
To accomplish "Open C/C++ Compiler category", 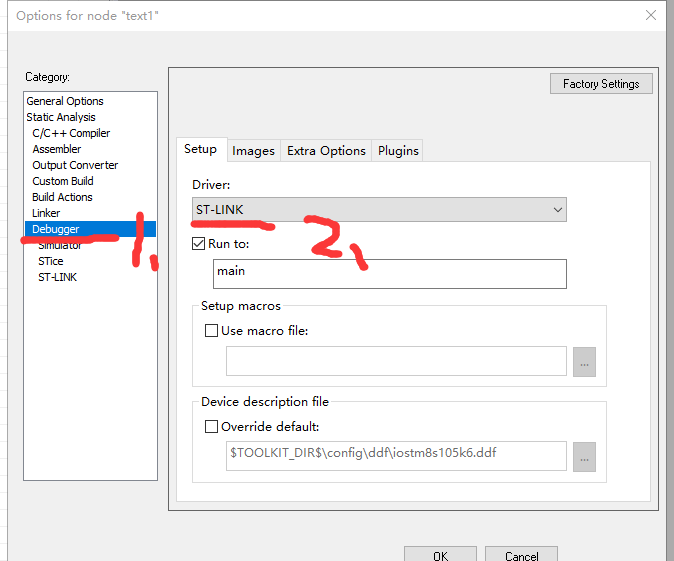I will pyautogui.click(x=71, y=133).
